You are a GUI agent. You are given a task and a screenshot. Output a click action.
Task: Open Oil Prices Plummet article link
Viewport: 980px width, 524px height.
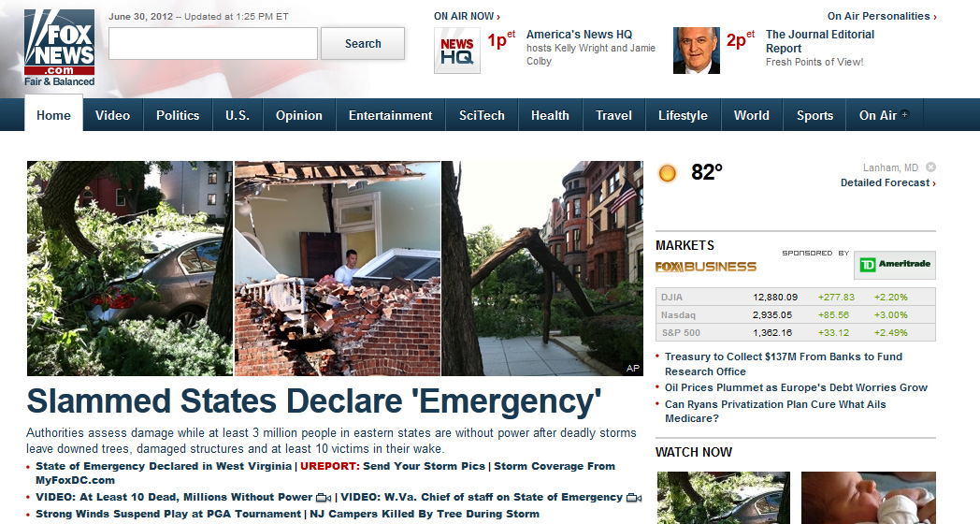796,387
